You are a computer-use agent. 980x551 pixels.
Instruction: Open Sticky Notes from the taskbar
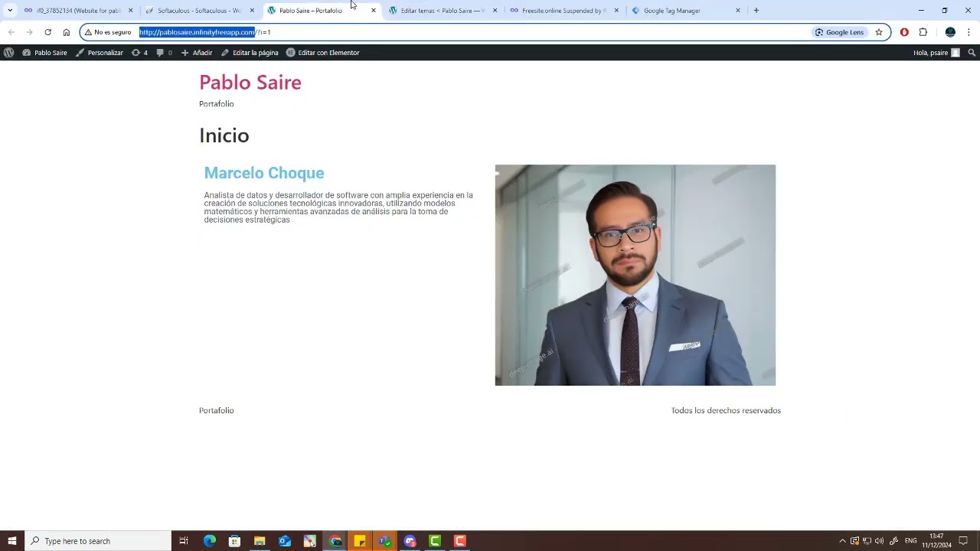tap(360, 541)
